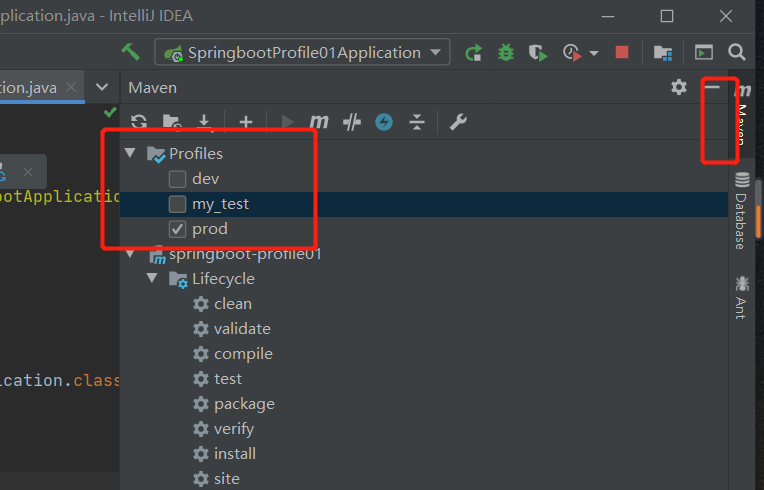Click the Run Maven Build play icon

[287, 122]
